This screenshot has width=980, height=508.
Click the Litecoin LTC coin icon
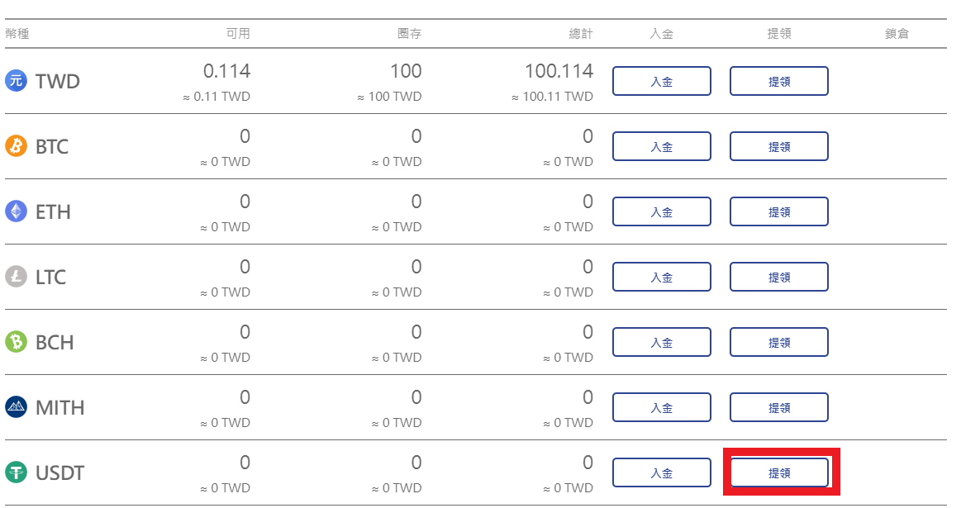click(16, 277)
